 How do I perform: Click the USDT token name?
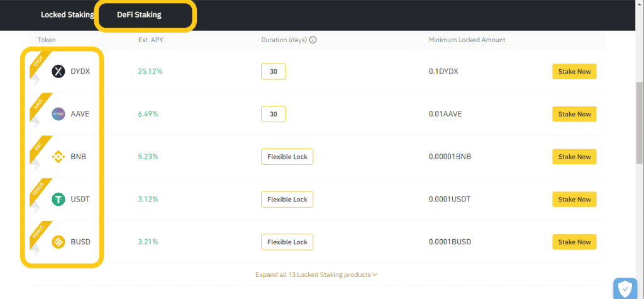(x=80, y=200)
